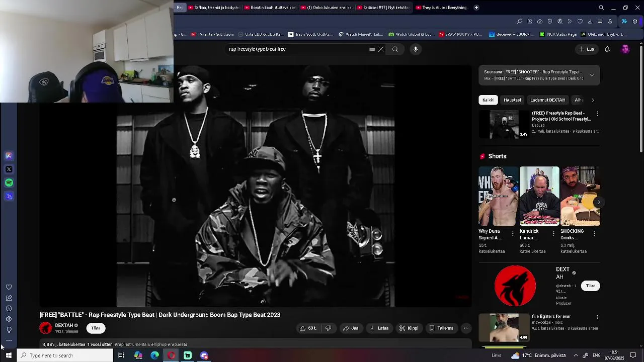Viewport: 644px width, 362px height.
Task: Switch to Safkaa, treeniä browser tab
Action: click(x=213, y=8)
